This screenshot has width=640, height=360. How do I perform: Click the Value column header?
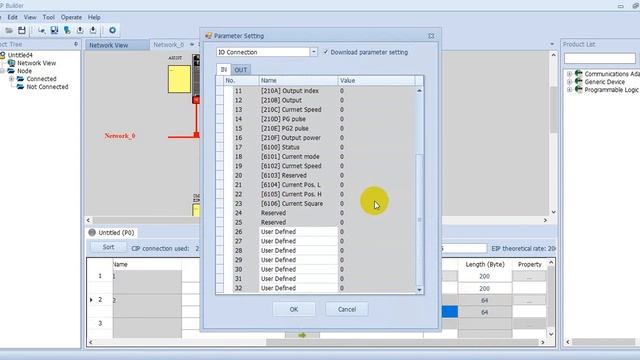point(376,80)
